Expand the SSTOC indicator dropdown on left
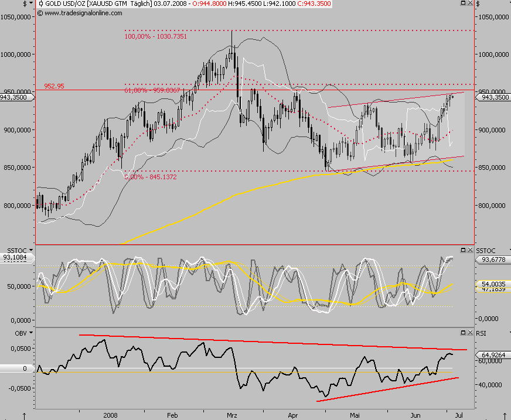Image resolution: width=511 pixels, height=420 pixels. [31, 250]
